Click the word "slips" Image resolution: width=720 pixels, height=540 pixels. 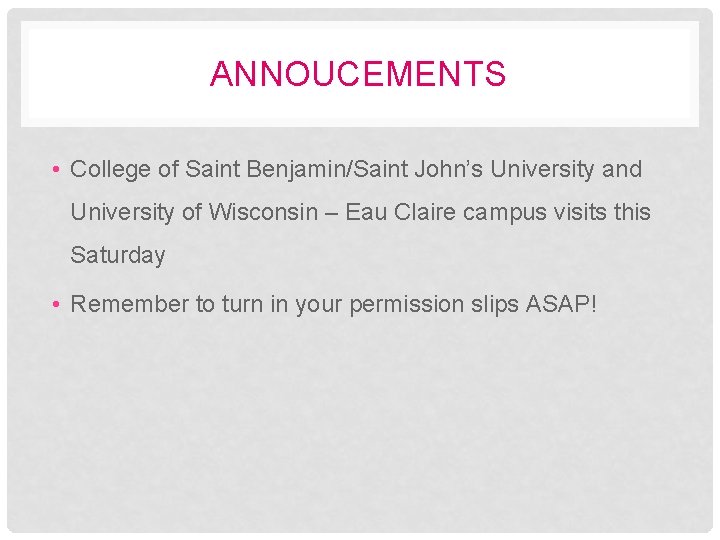coord(498,304)
